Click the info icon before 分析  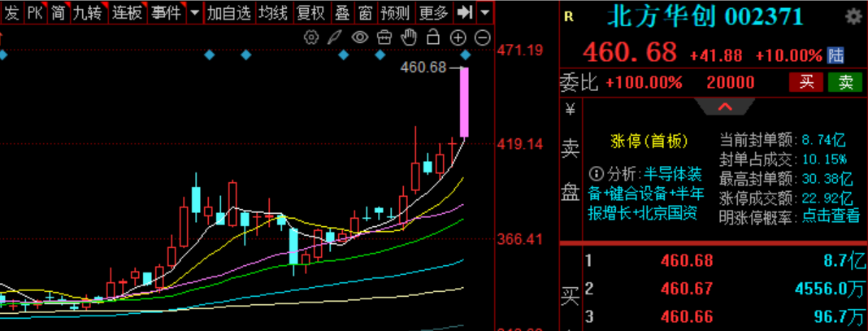point(597,175)
